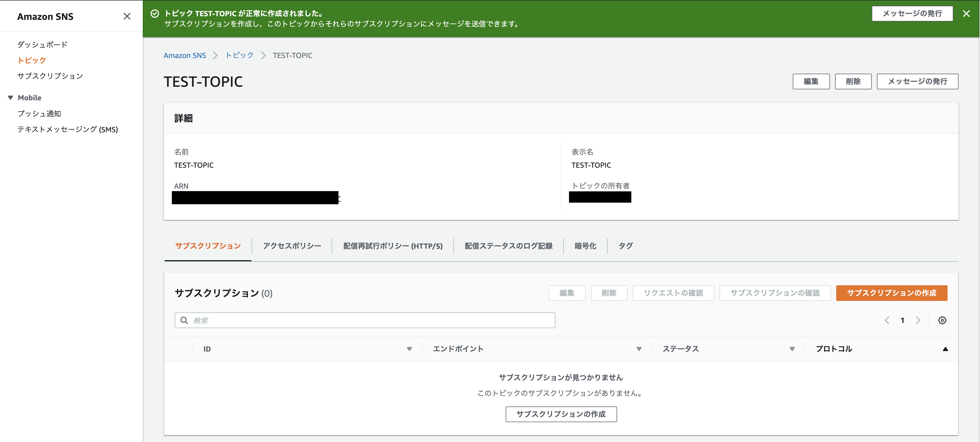
Task: Click the 削除 button next to the topic title
Action: coord(853,81)
